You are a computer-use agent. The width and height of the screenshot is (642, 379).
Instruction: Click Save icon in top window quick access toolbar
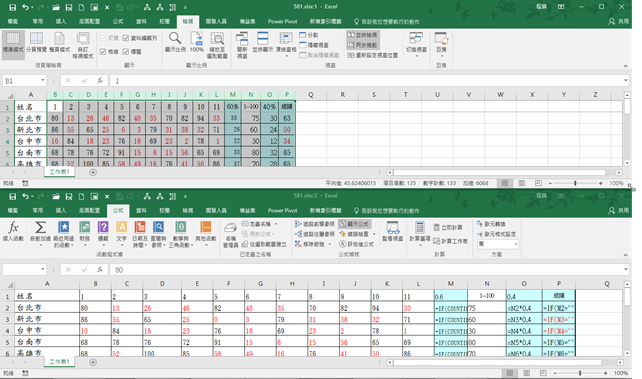tap(13, 7)
